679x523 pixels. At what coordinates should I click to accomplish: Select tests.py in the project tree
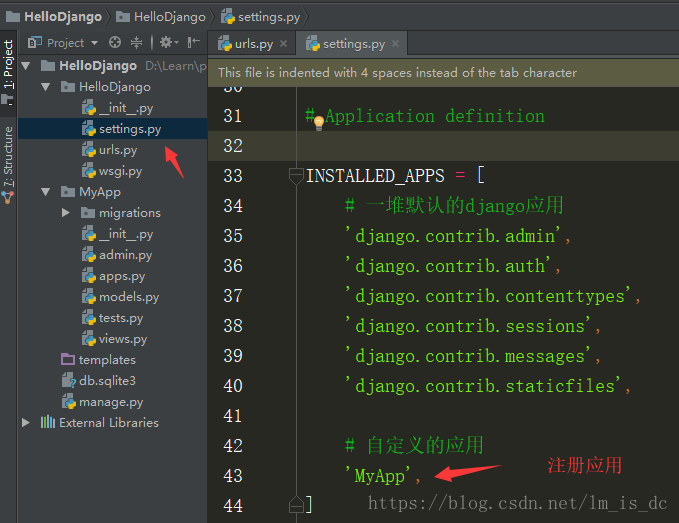tap(113, 318)
